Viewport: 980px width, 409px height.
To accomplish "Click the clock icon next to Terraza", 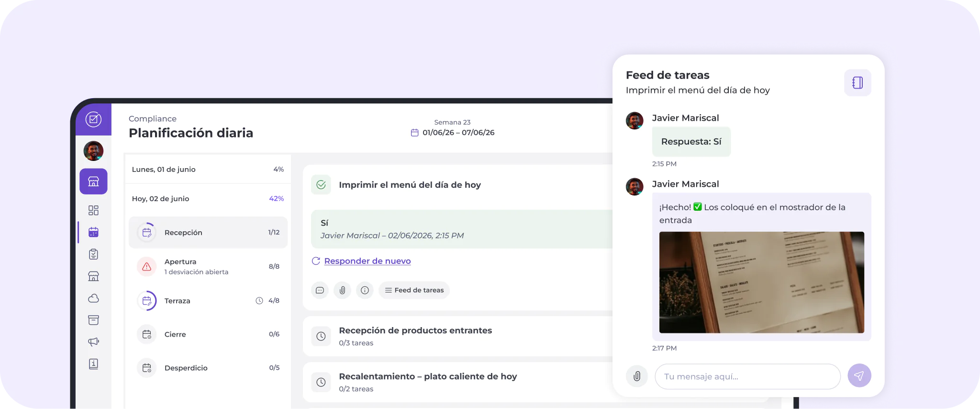I will click(x=259, y=301).
